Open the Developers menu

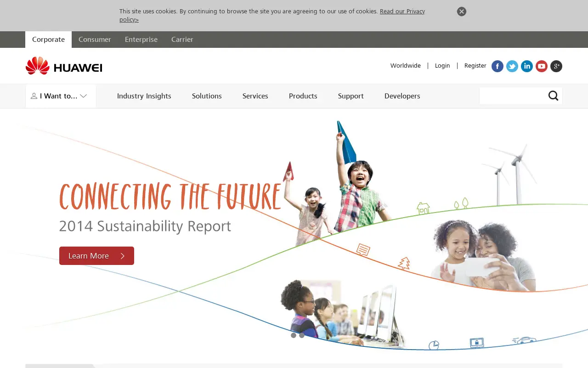click(x=402, y=96)
